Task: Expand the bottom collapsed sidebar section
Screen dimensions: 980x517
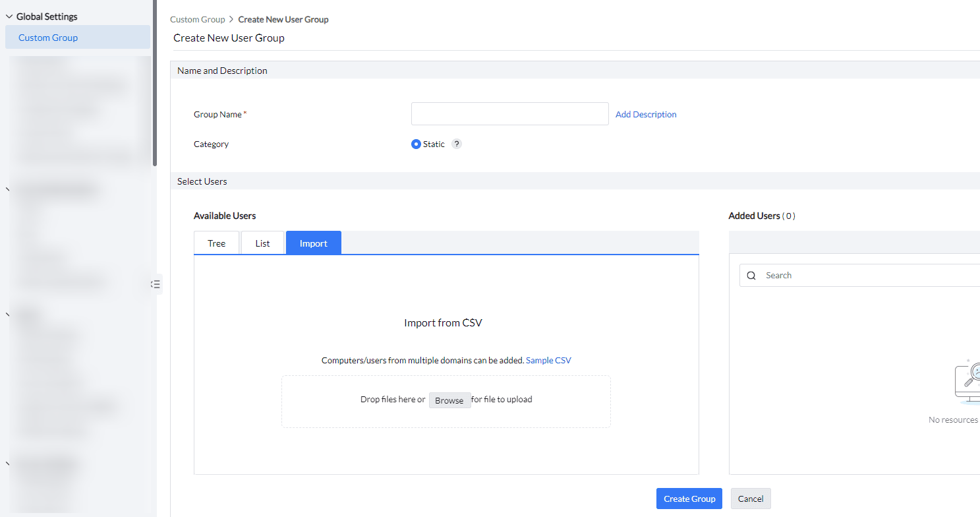Action: coord(7,464)
